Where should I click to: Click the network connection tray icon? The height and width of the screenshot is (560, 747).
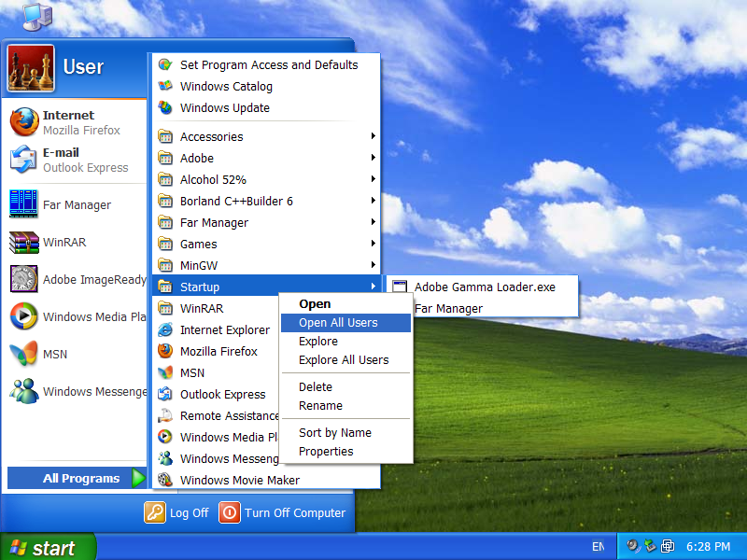click(x=650, y=546)
